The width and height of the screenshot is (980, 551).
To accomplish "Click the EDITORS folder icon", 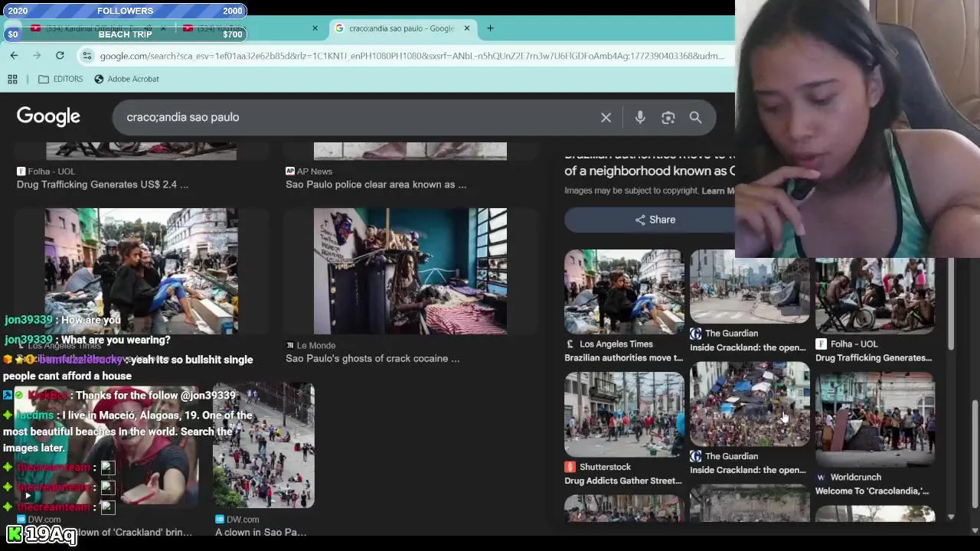I will click(x=44, y=79).
